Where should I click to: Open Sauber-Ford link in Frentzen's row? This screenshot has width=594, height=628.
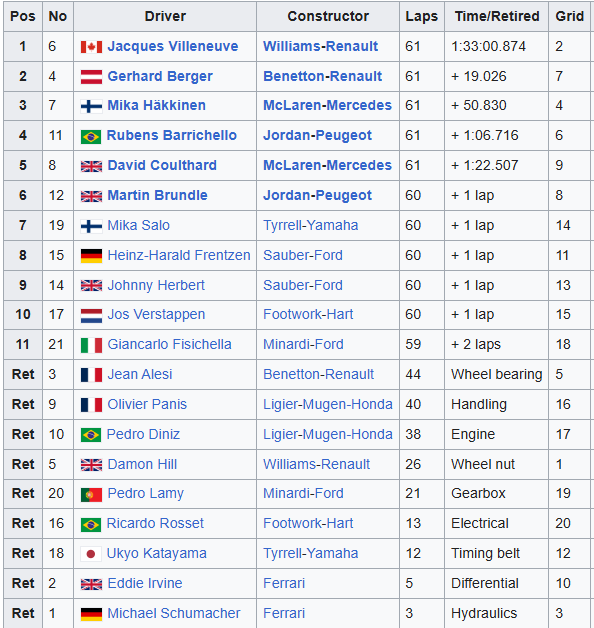click(x=303, y=255)
